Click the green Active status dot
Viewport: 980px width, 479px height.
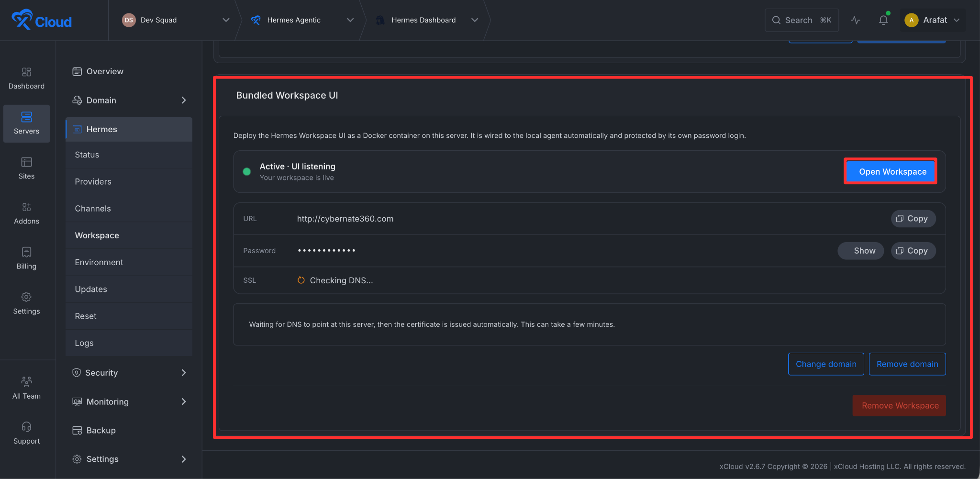[x=246, y=171]
